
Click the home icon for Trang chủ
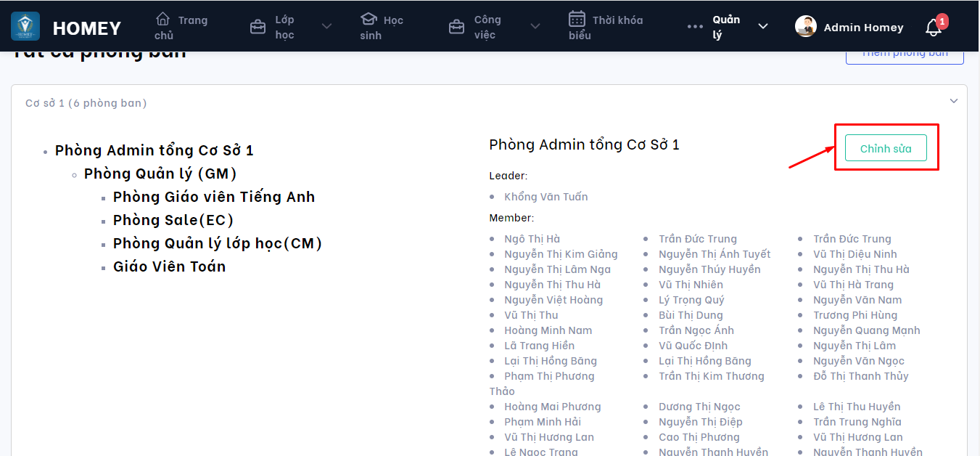pyautogui.click(x=163, y=19)
